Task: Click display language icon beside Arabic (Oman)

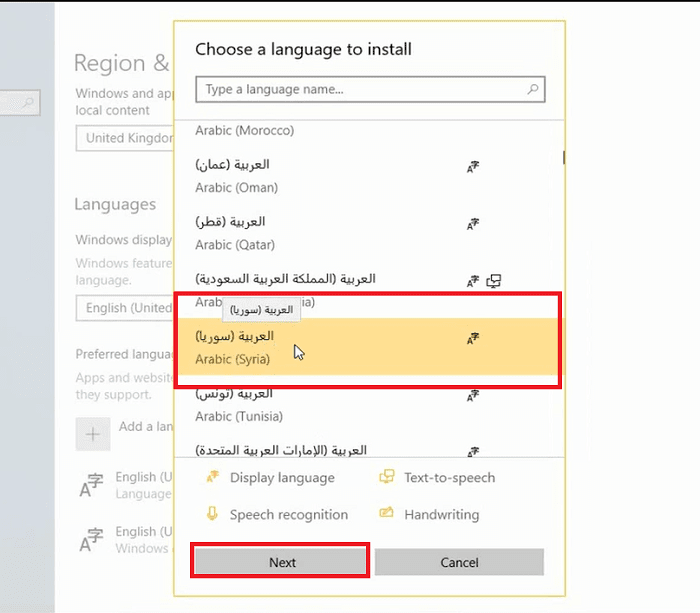Action: [x=473, y=167]
